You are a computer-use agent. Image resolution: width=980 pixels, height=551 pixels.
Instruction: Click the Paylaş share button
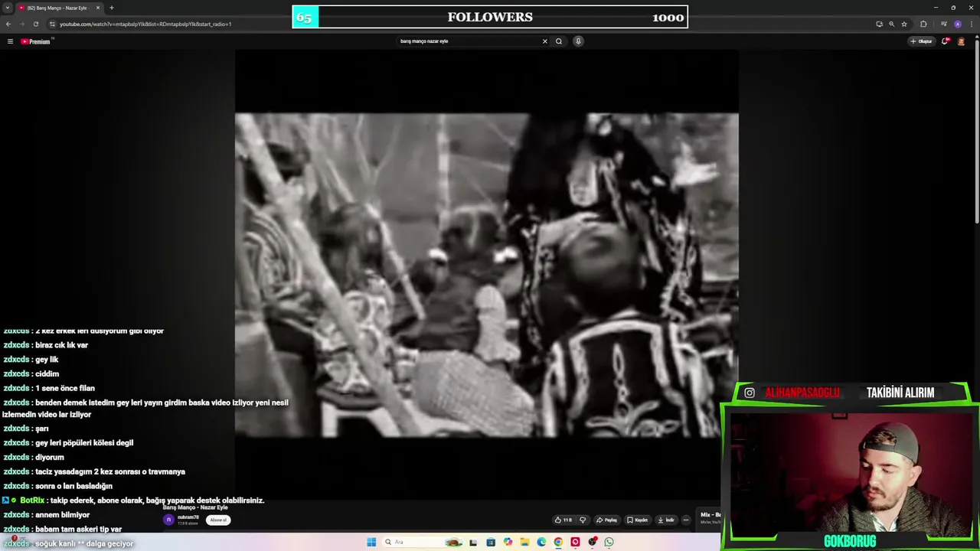(x=606, y=520)
